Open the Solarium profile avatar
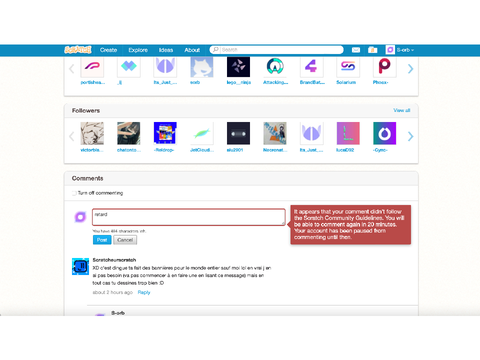 348,66
